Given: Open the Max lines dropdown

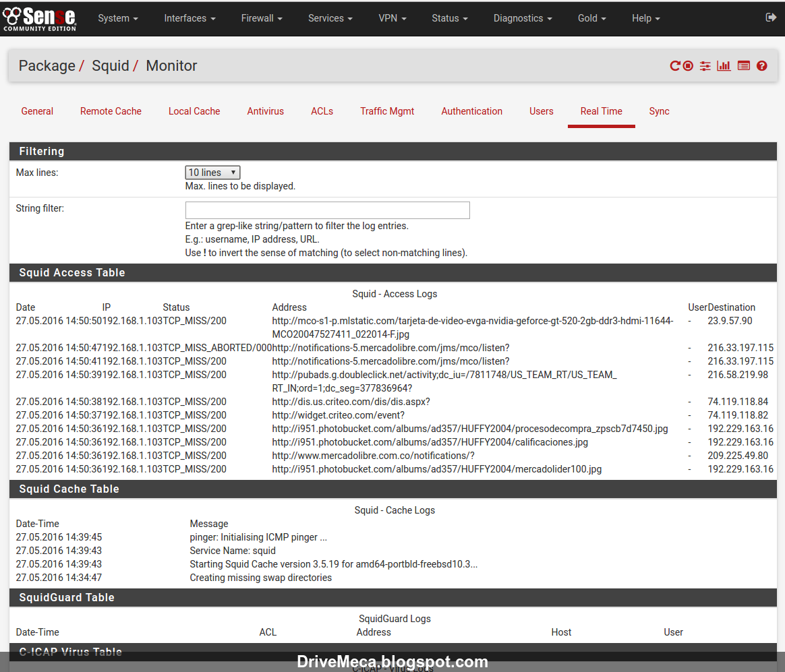Looking at the screenshot, I should coord(212,172).
